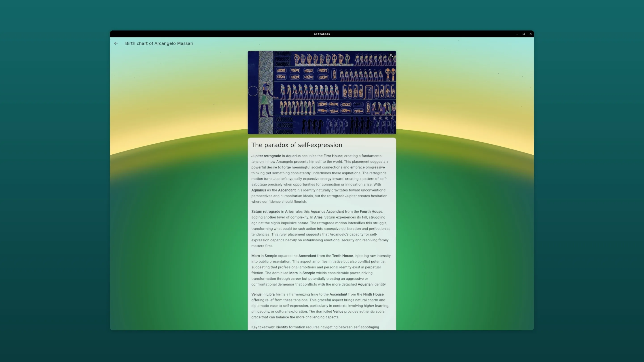Zoom the hieroglyphic chart using the magnifier icon
Screen dimensions: 644x362
[x=391, y=55]
